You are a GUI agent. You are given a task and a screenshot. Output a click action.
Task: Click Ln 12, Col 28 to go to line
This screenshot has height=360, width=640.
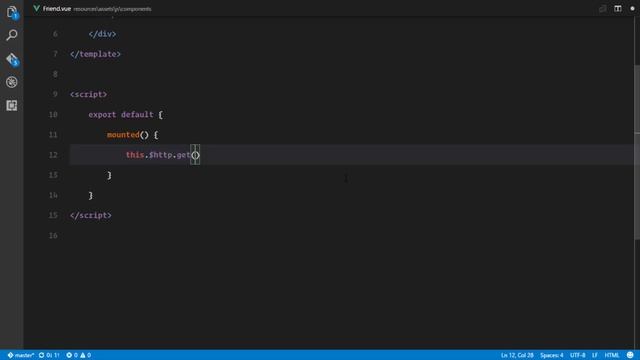coord(517,355)
